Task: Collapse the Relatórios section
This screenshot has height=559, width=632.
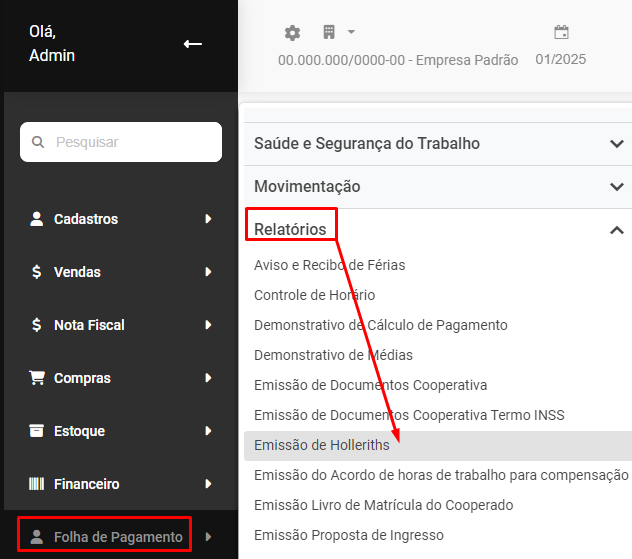Action: (x=616, y=230)
